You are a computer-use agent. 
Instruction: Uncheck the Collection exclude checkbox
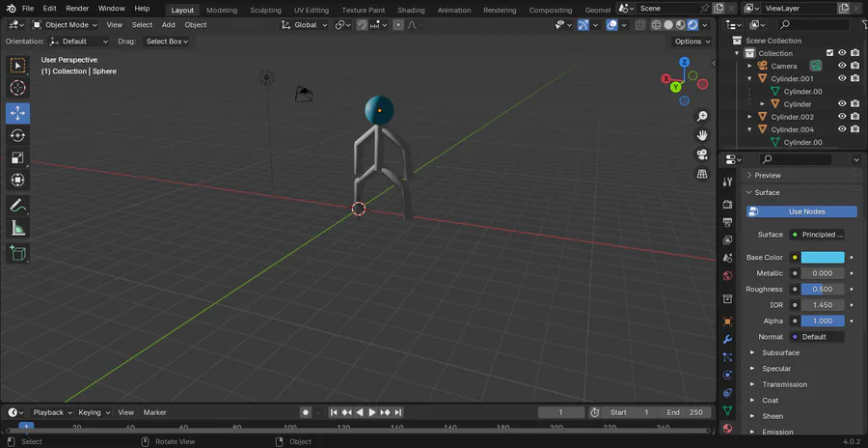pos(829,53)
